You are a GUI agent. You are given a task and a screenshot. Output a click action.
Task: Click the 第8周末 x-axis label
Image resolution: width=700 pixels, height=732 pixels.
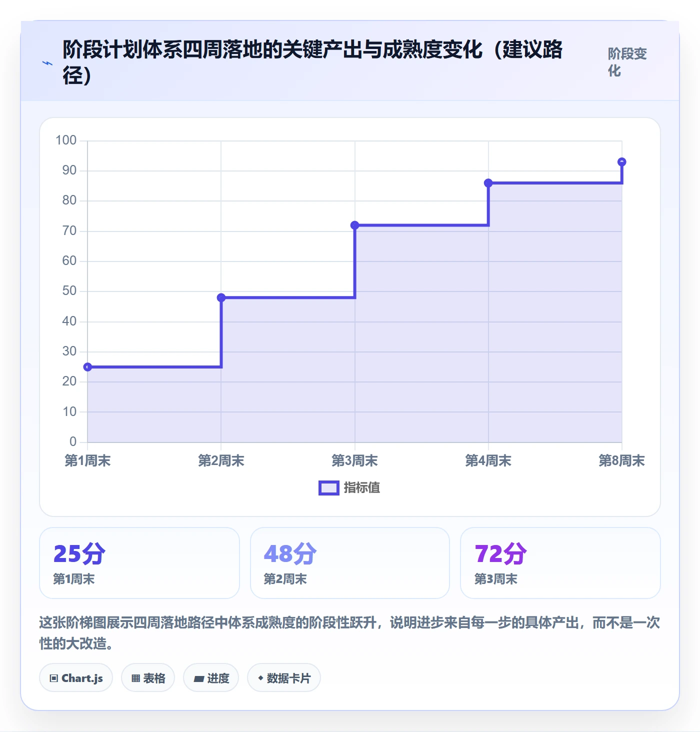(x=622, y=461)
